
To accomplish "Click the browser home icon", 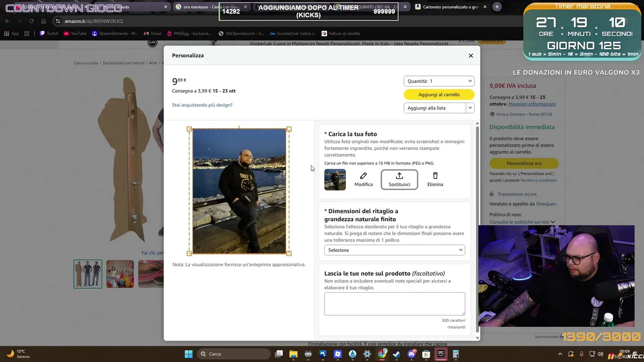I will [x=43, y=21].
